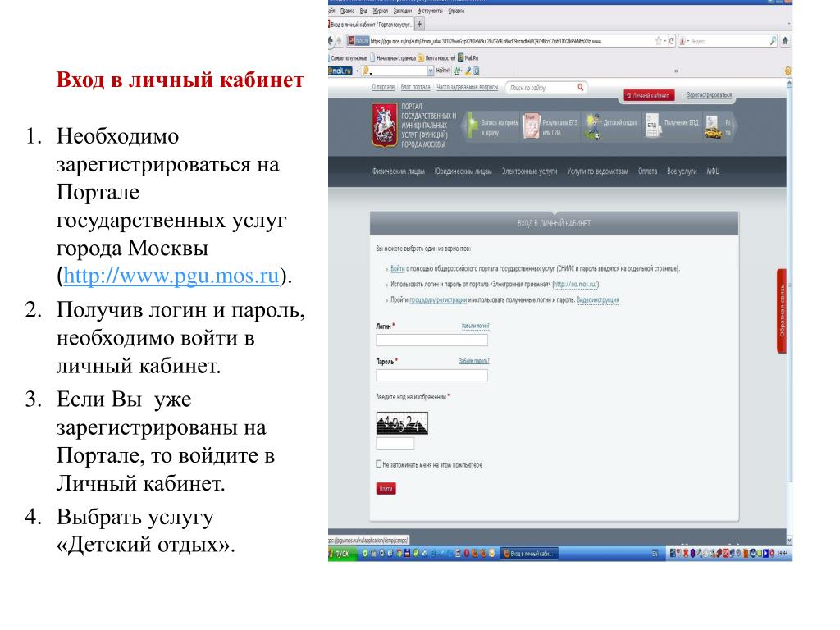The image size is (840, 630).
Task: Open the dropdown next to the bookmark star
Action: pos(664,41)
